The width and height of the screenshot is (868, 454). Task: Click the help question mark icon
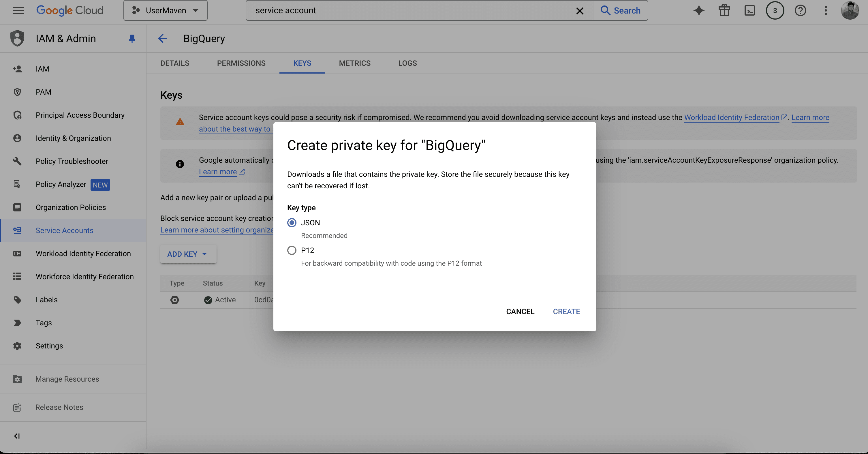pos(800,10)
